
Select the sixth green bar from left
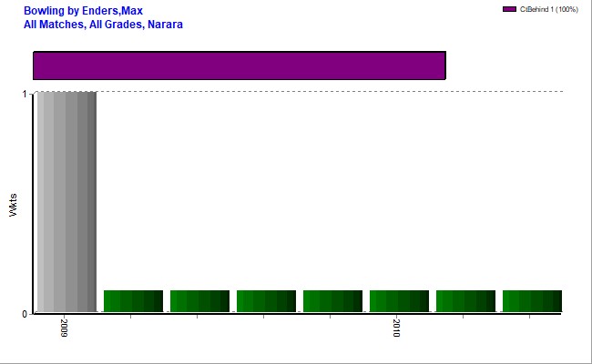click(x=465, y=300)
